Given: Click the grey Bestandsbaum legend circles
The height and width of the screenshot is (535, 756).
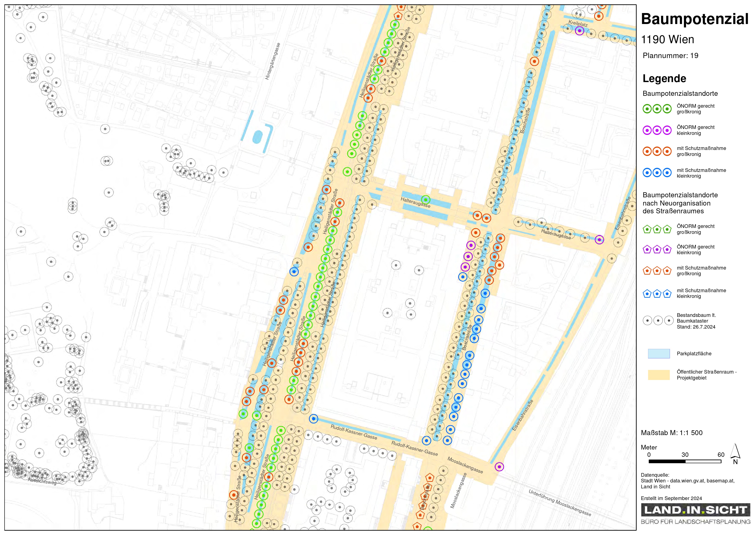Looking at the screenshot, I should click(658, 320).
